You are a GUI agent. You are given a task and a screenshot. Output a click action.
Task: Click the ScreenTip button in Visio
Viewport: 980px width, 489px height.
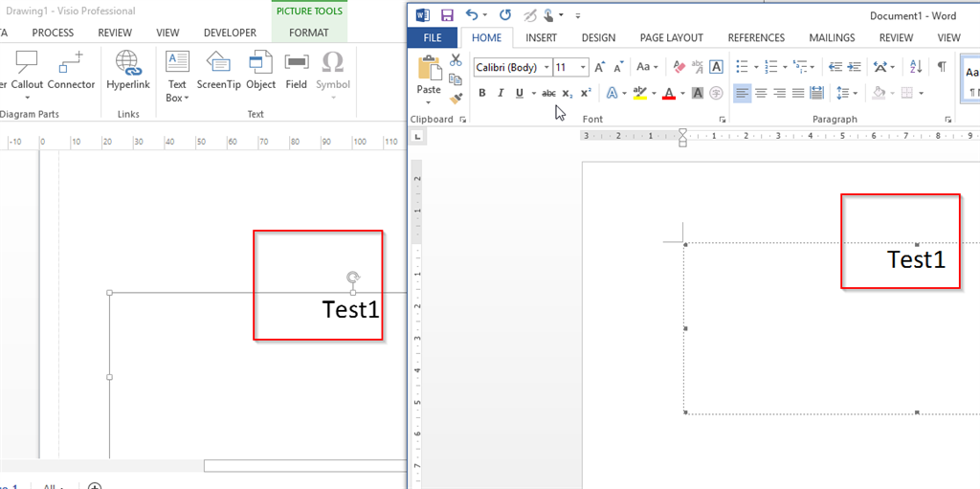point(219,71)
